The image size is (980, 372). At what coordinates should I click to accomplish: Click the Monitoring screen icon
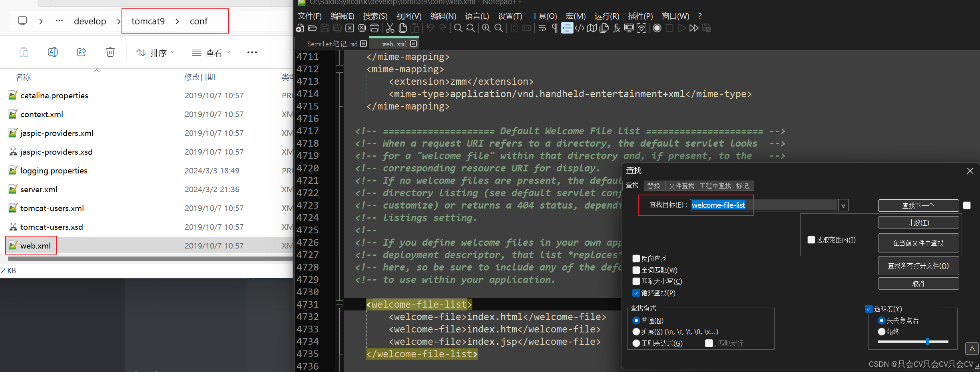[629, 28]
